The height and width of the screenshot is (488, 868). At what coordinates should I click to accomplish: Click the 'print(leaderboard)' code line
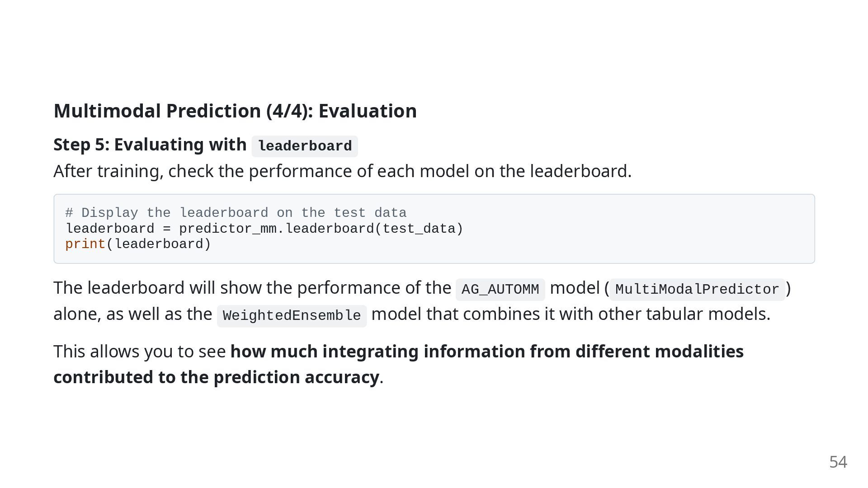[138, 244]
